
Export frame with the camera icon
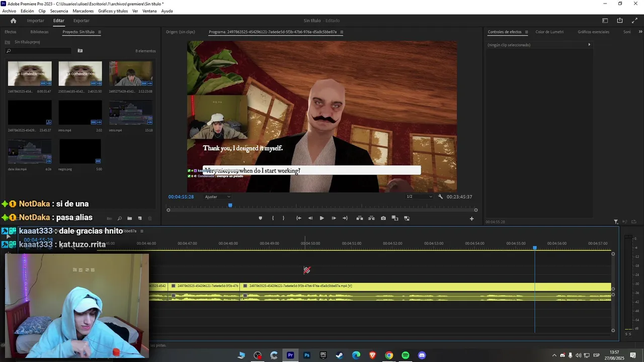click(x=383, y=218)
